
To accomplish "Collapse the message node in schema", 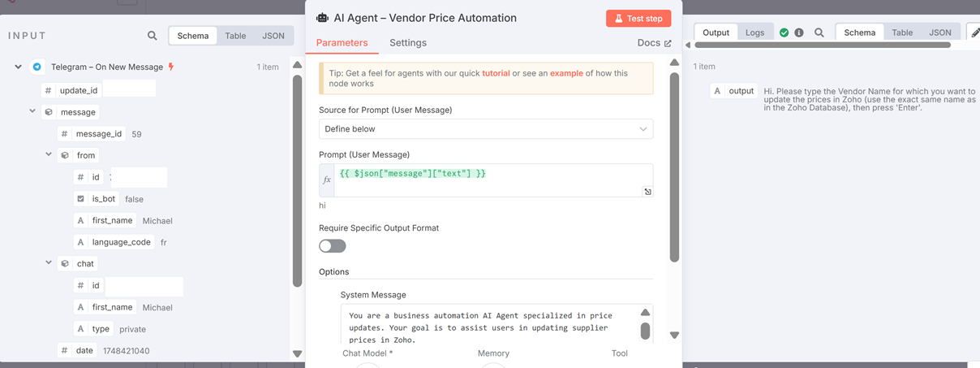I will point(32,111).
